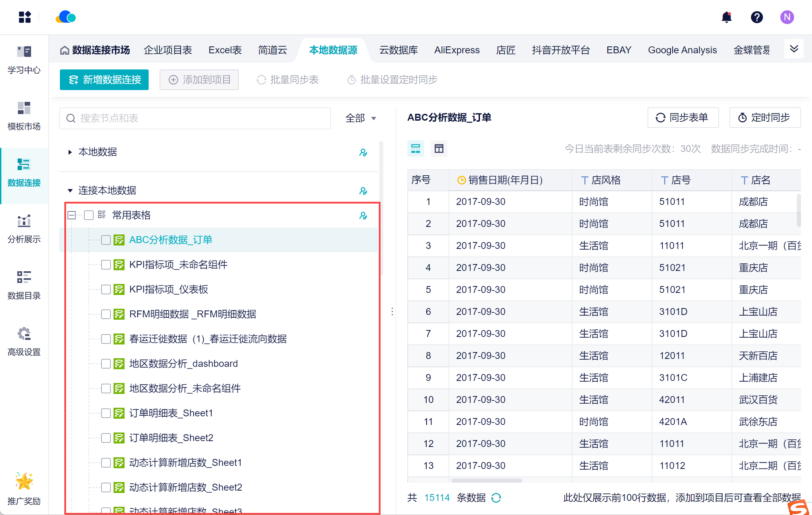Open the notifications bell icon
This screenshot has width=812, height=515.
click(x=726, y=17)
